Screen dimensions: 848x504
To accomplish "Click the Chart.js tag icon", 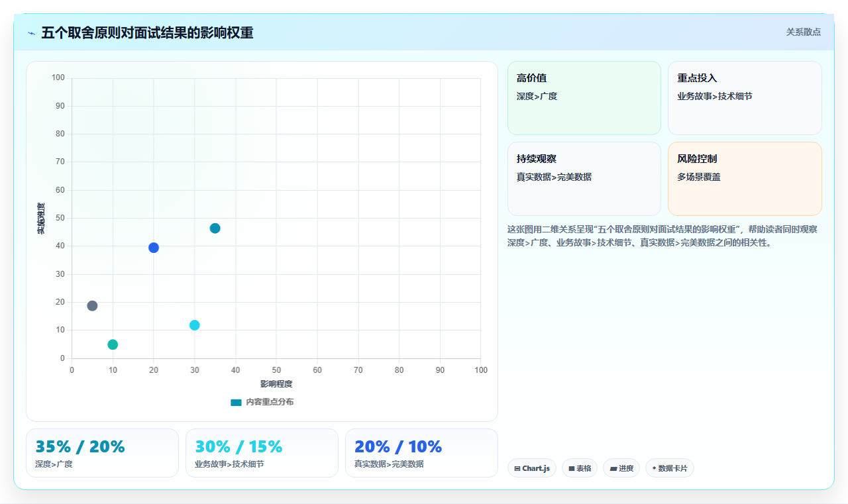I will [517, 468].
